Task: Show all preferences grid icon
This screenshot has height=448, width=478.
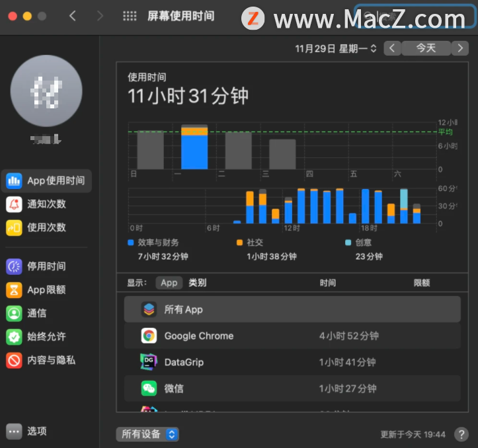Action: [x=130, y=16]
